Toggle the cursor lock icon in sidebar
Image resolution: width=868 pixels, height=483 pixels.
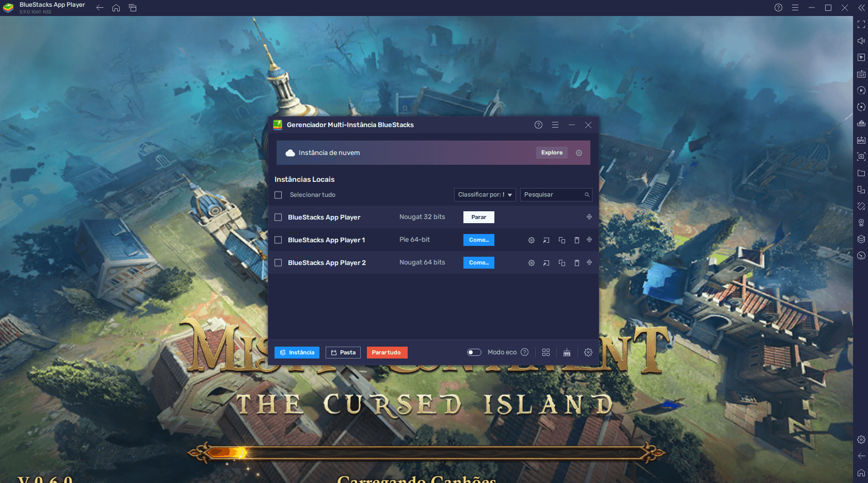click(x=861, y=57)
